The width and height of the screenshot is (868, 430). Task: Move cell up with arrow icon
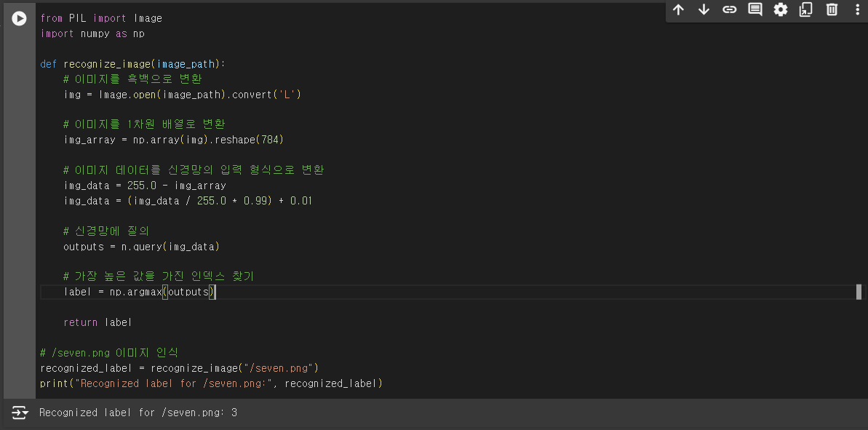pyautogui.click(x=678, y=9)
